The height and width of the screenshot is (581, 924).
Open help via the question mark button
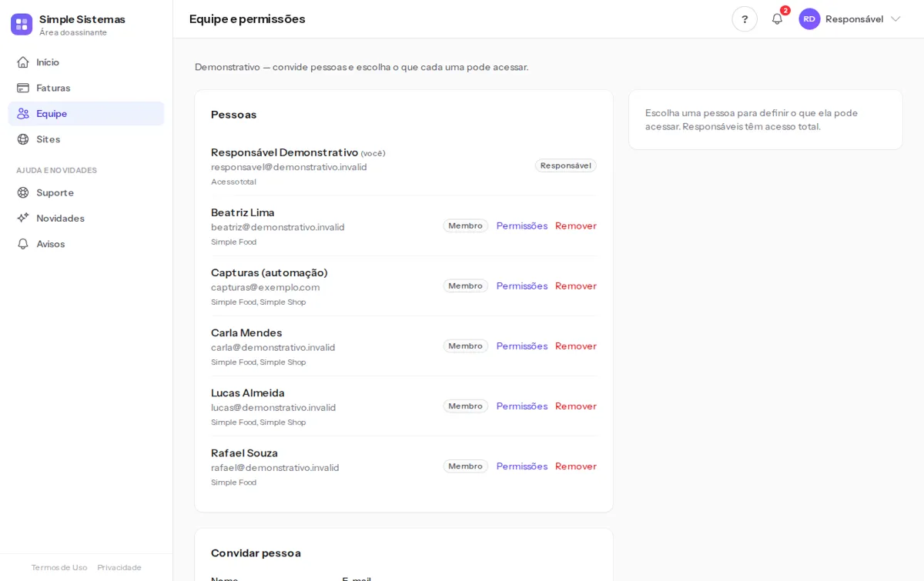pyautogui.click(x=745, y=19)
